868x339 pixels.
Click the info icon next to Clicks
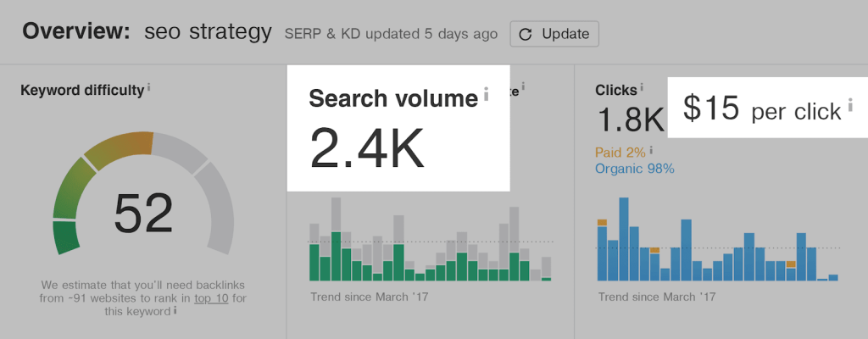642,86
